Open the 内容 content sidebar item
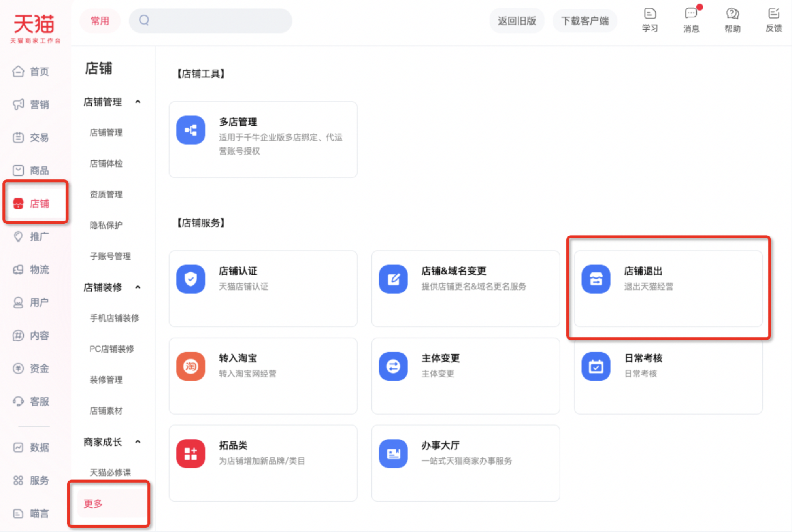 pos(31,335)
